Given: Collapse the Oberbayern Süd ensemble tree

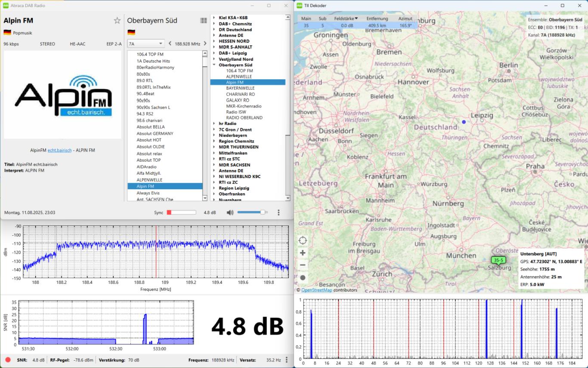Looking at the screenshot, I should pos(214,65).
